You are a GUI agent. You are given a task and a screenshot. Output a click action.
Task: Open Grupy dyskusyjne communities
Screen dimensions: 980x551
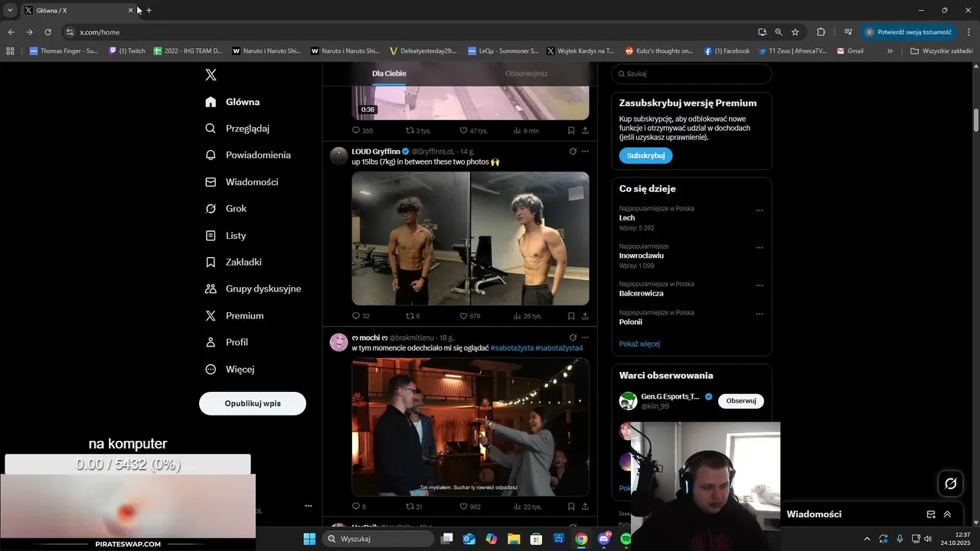pos(253,289)
